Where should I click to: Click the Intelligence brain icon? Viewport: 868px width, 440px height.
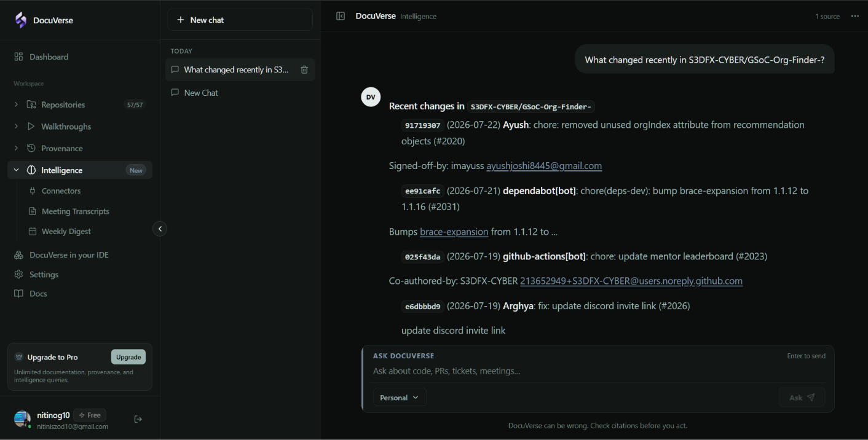[x=31, y=170]
